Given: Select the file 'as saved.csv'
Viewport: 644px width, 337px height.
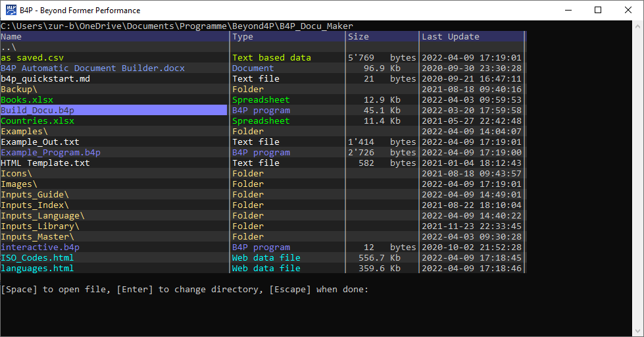Looking at the screenshot, I should [x=32, y=57].
